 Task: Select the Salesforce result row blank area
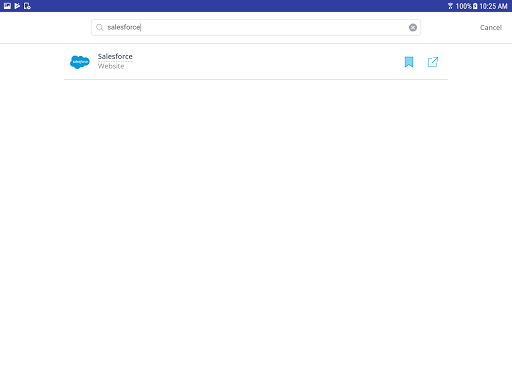coord(267,62)
